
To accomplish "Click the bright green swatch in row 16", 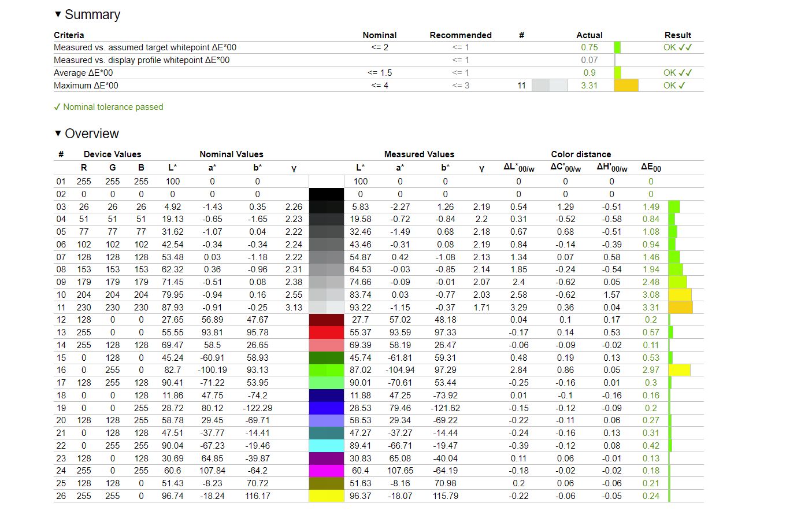I will 327,370.
